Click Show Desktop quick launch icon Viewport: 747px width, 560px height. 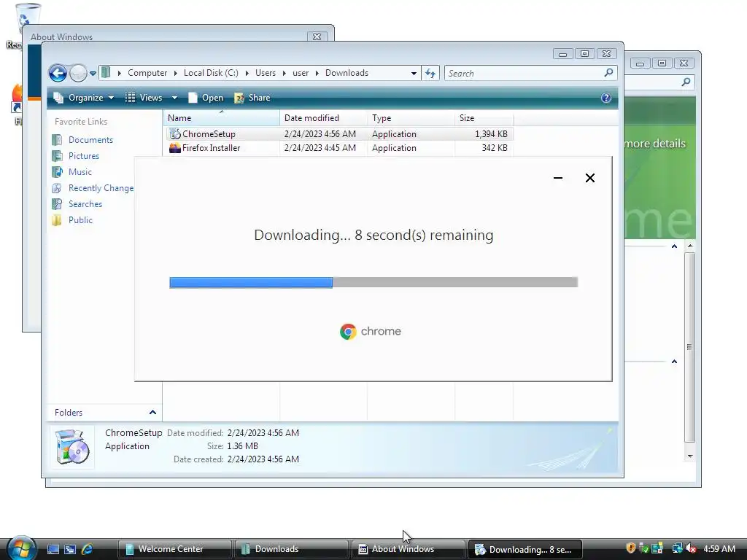[x=53, y=549]
